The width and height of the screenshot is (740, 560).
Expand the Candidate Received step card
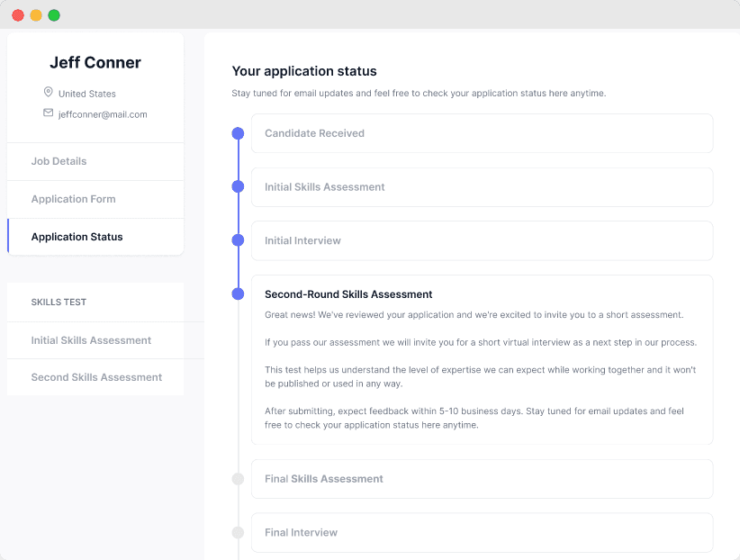(x=482, y=133)
